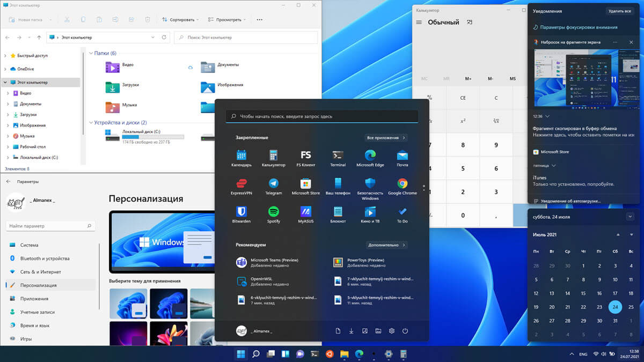Open the Widgets icon on the taskbar
This screenshot has width=644, height=362.
point(285,354)
